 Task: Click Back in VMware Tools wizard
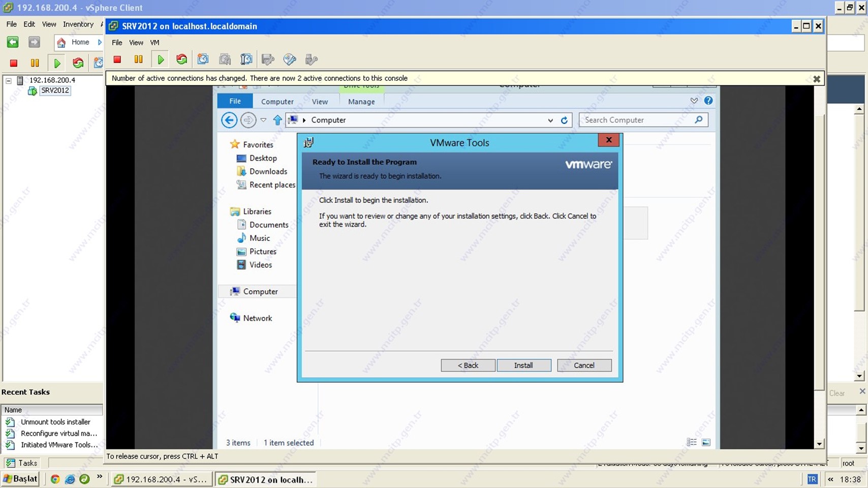[468, 365]
